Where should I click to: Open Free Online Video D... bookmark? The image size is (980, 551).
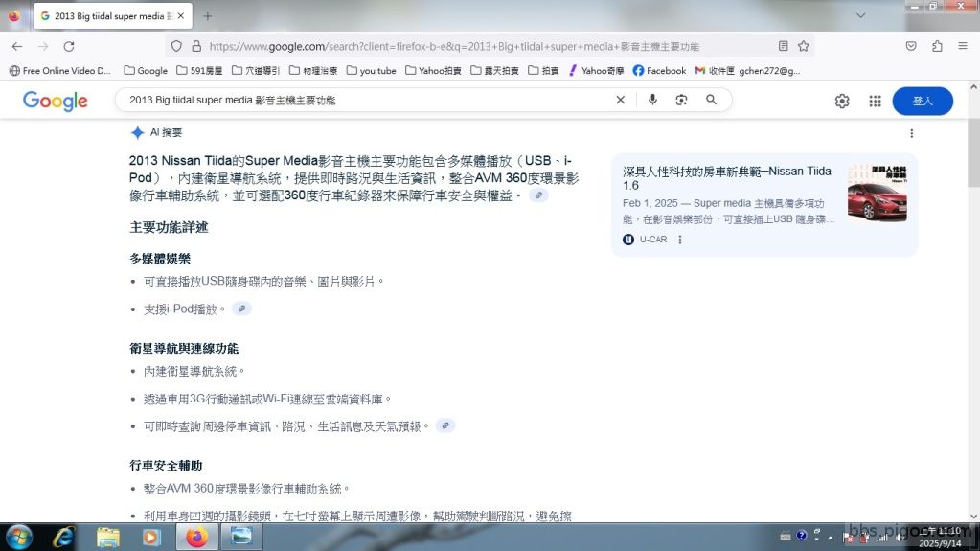60,71
